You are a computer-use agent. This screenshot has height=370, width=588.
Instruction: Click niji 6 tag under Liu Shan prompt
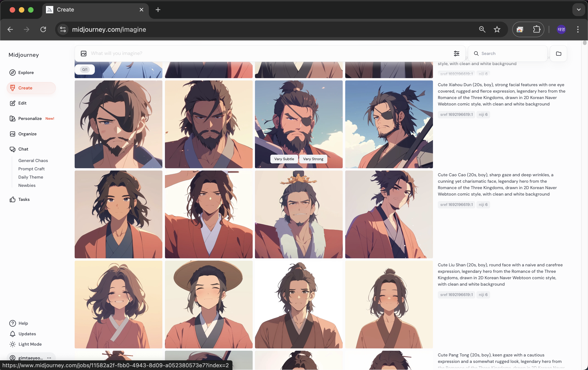tap(483, 295)
